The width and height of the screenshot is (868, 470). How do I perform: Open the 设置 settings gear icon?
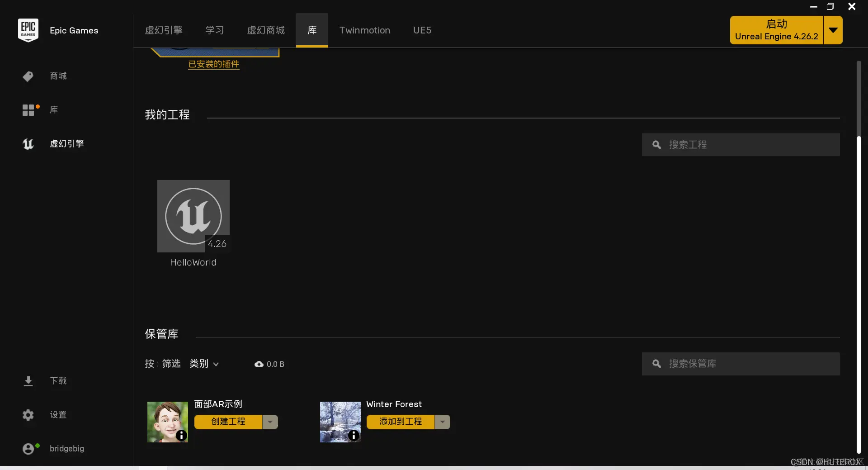click(x=28, y=415)
